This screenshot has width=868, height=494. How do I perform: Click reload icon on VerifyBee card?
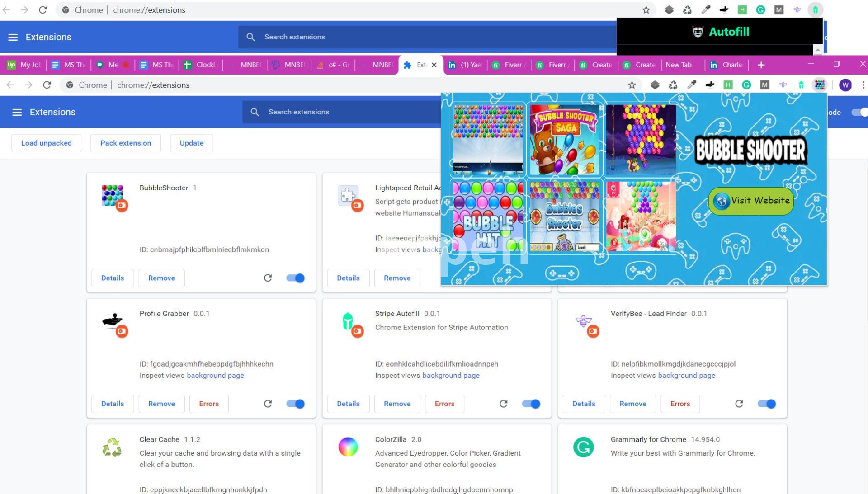[739, 404]
